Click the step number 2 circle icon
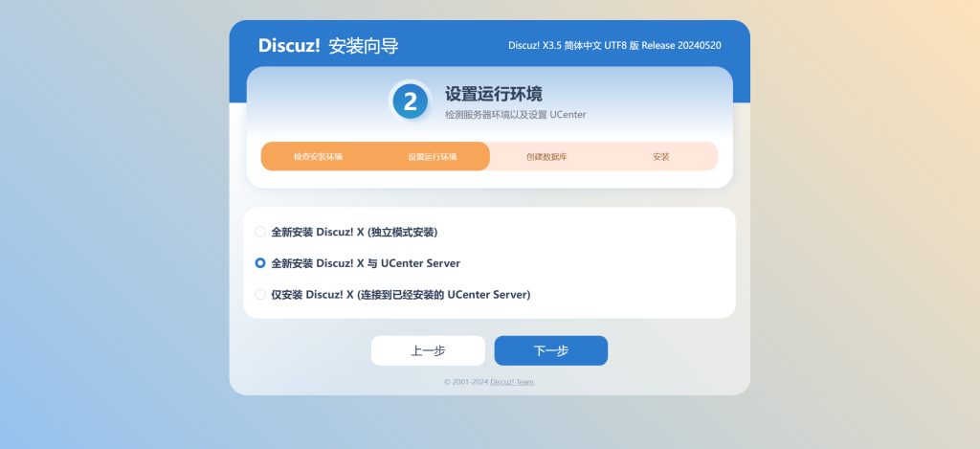This screenshot has width=980, height=449. pos(410,101)
